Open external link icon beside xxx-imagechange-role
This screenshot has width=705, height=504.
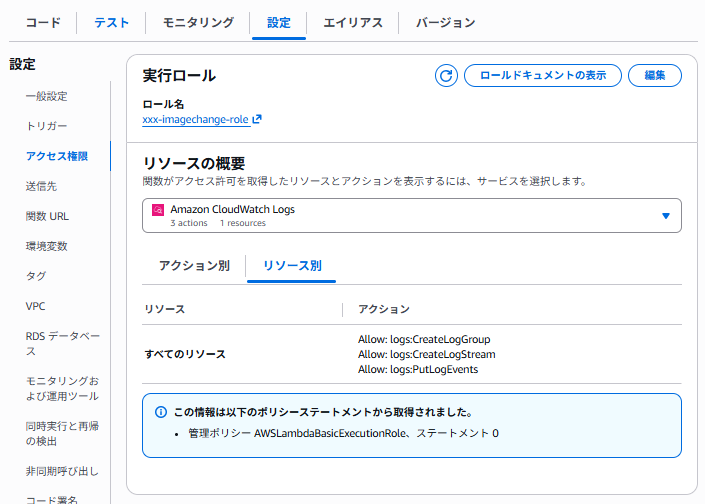(257, 119)
